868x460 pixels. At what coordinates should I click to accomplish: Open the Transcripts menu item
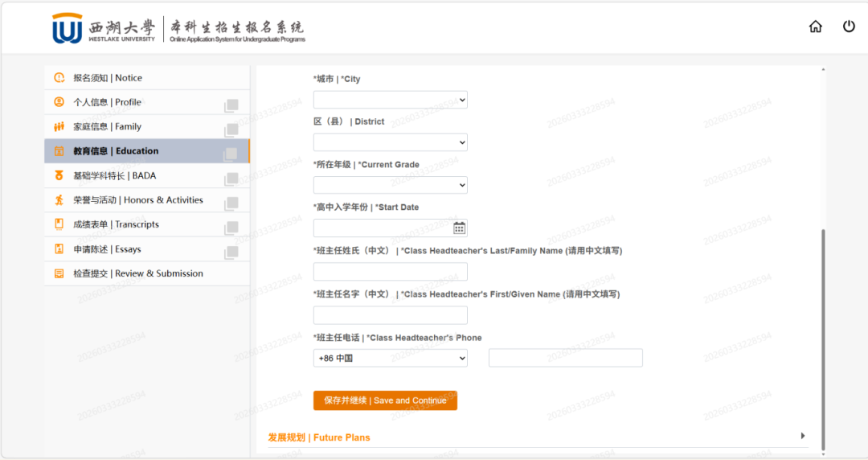[x=147, y=224]
